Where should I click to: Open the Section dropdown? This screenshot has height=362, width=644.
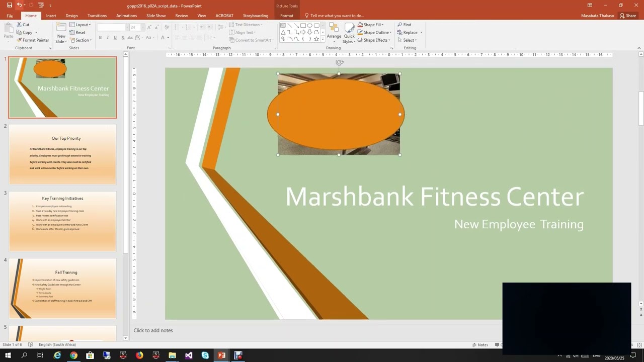[80, 40]
